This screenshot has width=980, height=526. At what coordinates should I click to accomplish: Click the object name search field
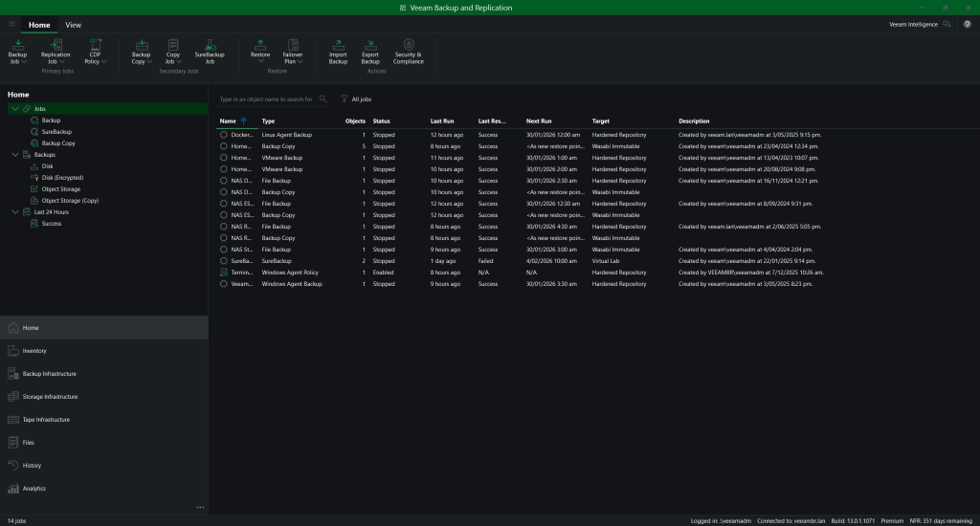266,99
